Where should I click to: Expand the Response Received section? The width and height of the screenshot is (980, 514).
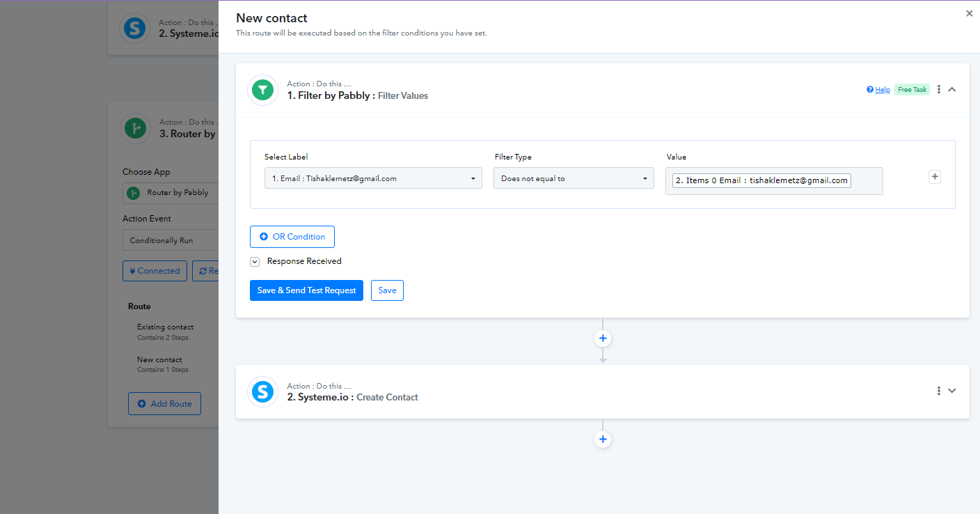point(255,262)
